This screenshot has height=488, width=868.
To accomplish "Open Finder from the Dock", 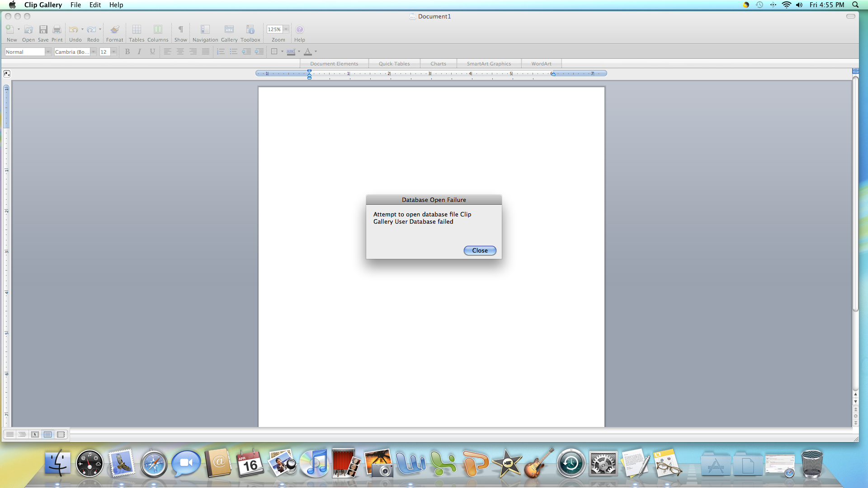I will pos(57,464).
